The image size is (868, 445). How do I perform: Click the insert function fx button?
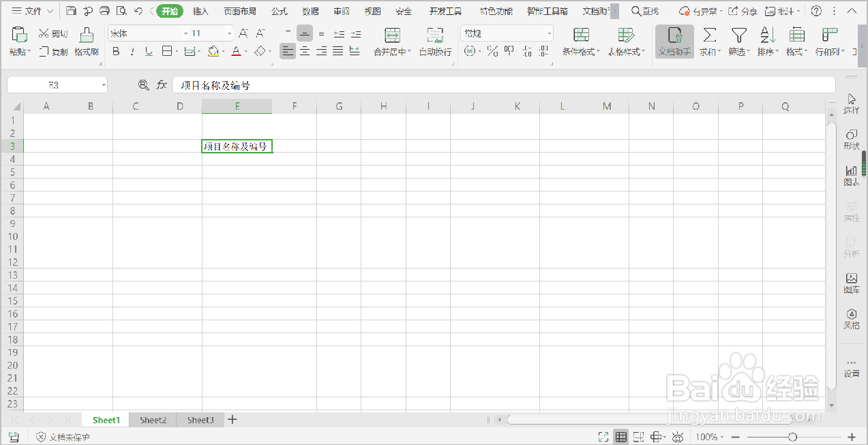click(162, 85)
